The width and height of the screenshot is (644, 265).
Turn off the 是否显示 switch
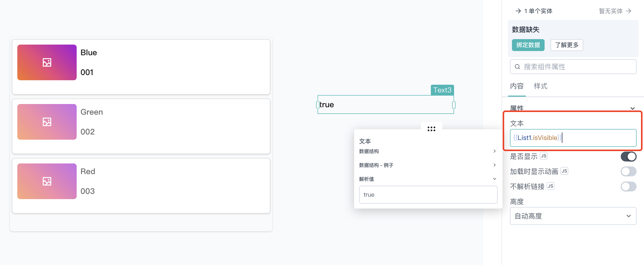[628, 157]
